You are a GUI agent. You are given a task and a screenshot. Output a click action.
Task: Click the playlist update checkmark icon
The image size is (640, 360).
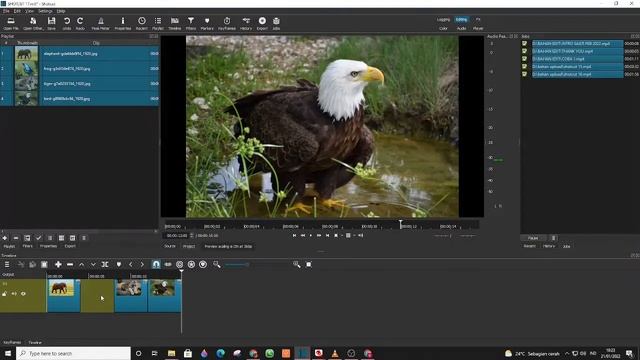(x=38, y=238)
